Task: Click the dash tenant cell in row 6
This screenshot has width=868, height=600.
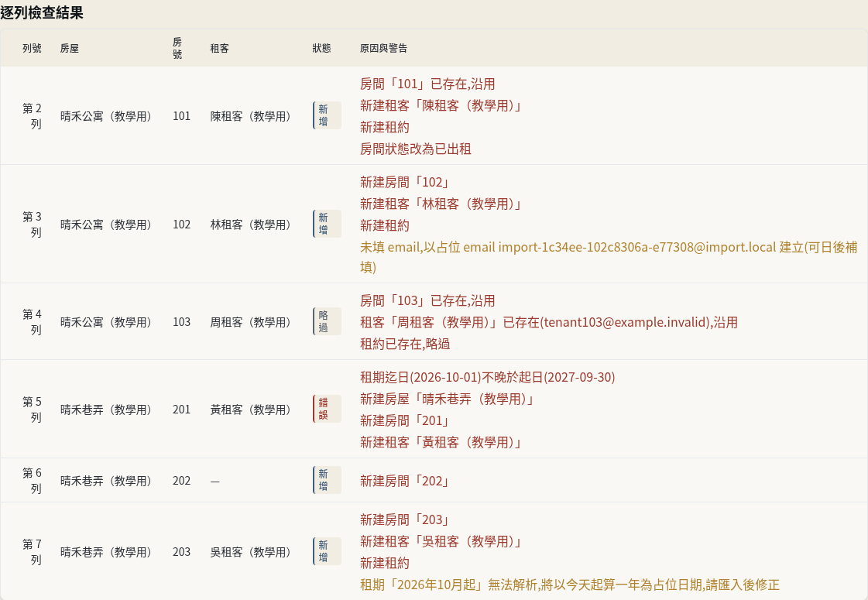Action: pyautogui.click(x=214, y=481)
